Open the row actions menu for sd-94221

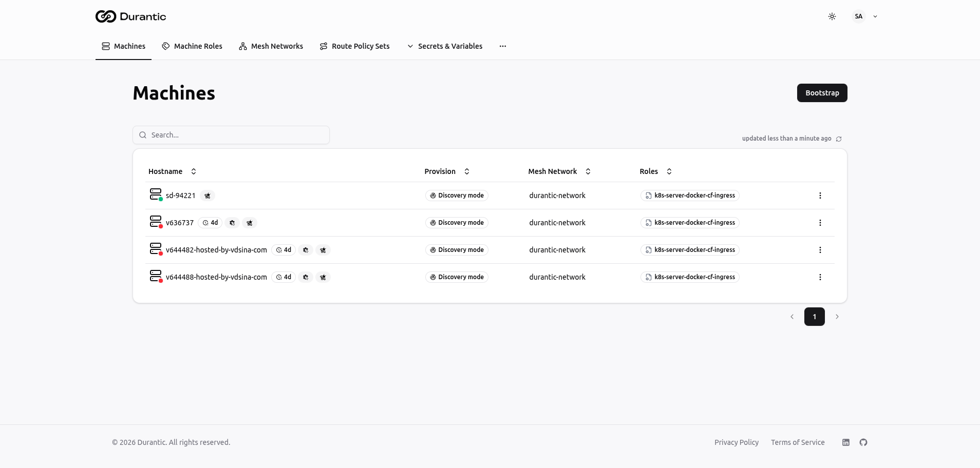pyautogui.click(x=820, y=196)
